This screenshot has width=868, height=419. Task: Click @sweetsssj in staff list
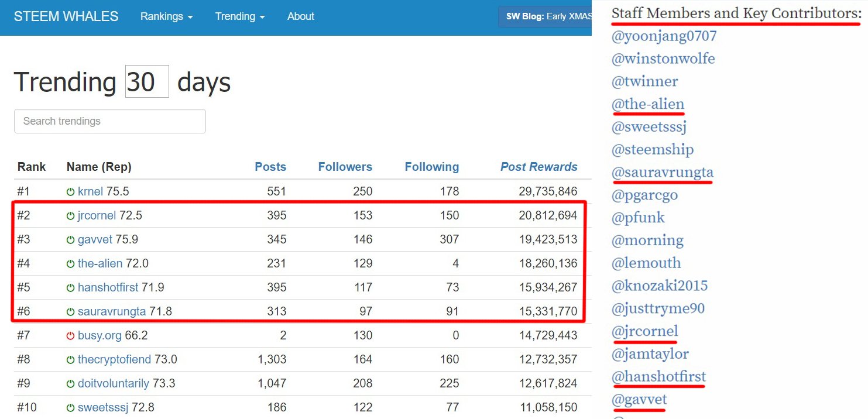click(x=649, y=127)
